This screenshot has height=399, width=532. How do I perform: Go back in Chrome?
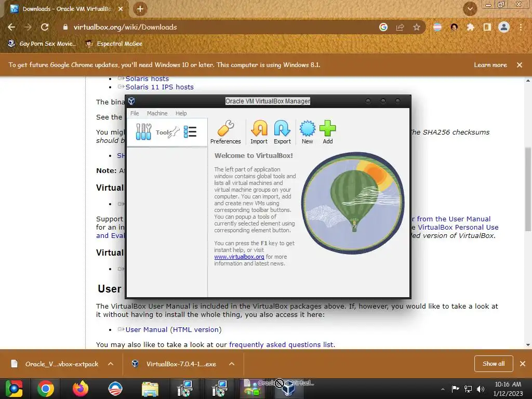[x=11, y=27]
